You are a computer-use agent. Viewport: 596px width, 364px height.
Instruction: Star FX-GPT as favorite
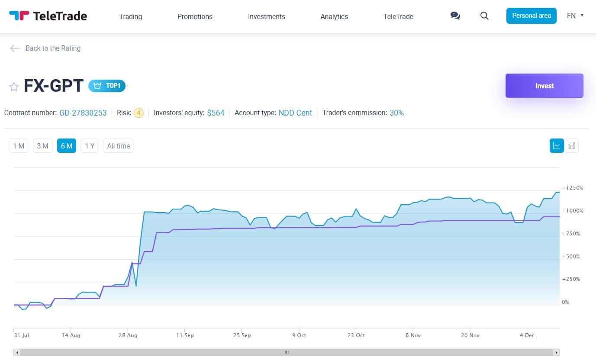point(14,87)
